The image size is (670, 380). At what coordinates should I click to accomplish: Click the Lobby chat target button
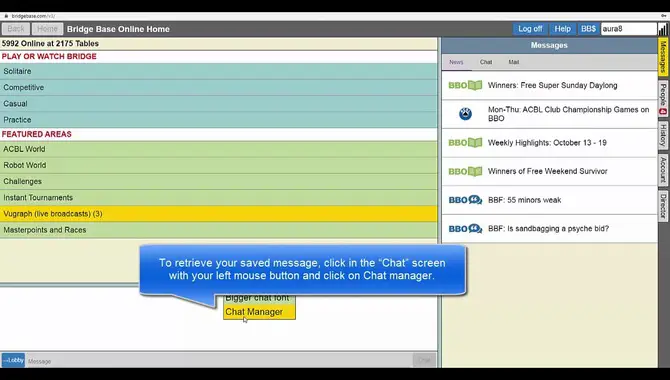13,360
